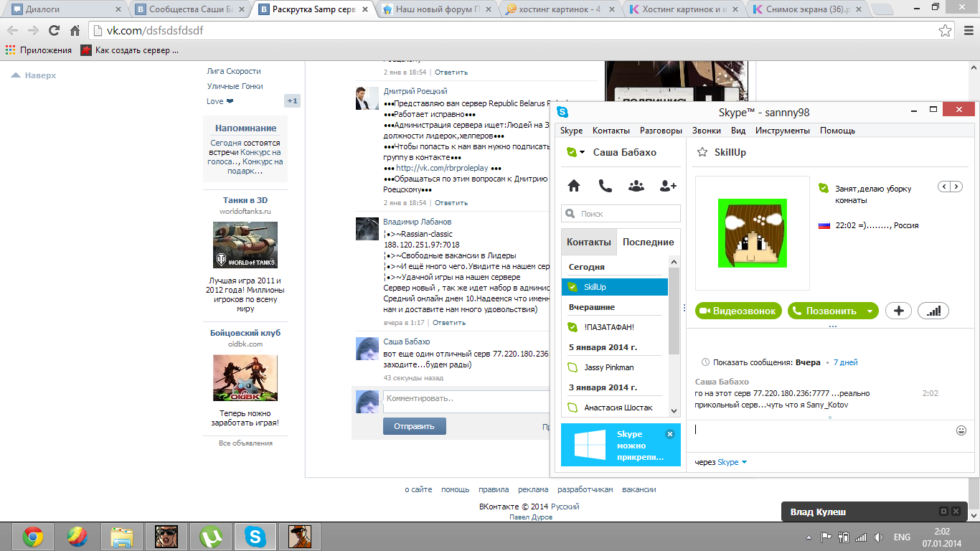Click add contact icon in Skype

pos(668,186)
